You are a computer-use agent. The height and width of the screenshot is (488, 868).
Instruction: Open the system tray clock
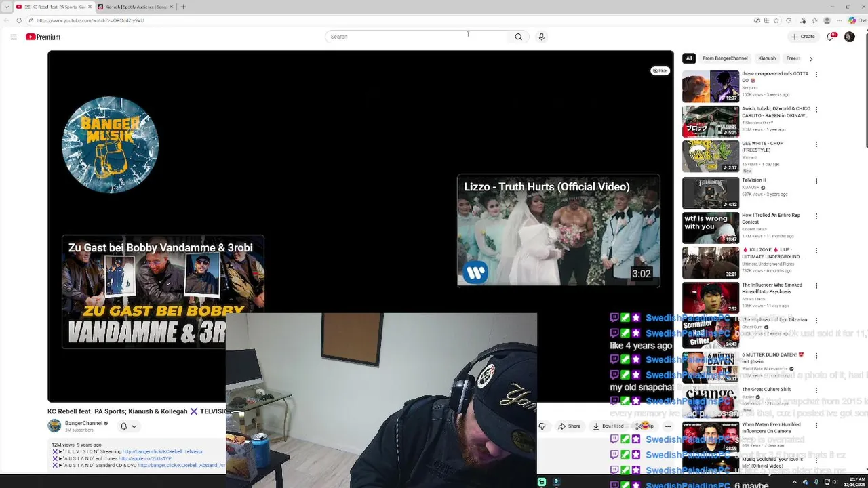pyautogui.click(x=854, y=482)
